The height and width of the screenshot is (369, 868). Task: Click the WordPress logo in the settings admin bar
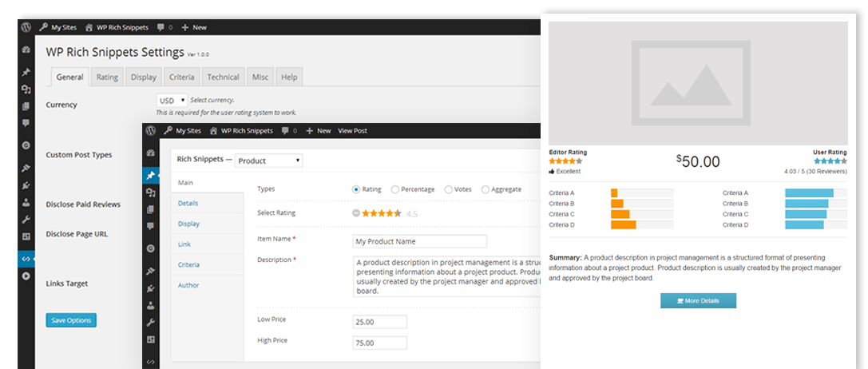(26, 27)
